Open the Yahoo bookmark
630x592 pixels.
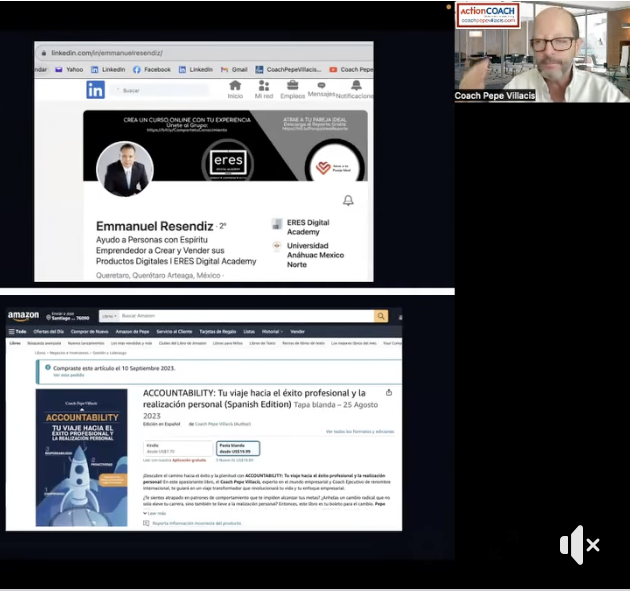pyautogui.click(x=69, y=70)
